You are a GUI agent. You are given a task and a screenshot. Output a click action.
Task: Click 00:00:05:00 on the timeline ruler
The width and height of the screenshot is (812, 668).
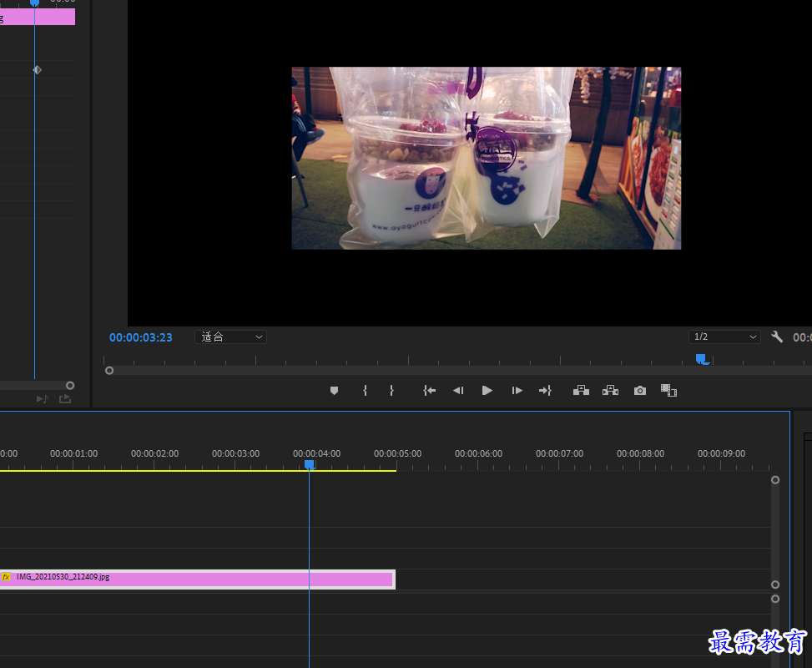click(398, 453)
